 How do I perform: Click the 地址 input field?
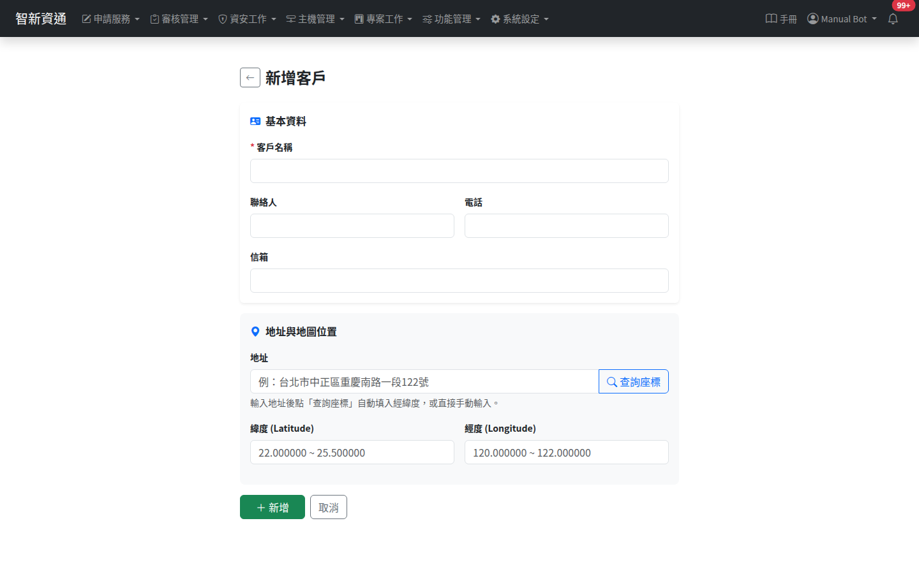(424, 381)
